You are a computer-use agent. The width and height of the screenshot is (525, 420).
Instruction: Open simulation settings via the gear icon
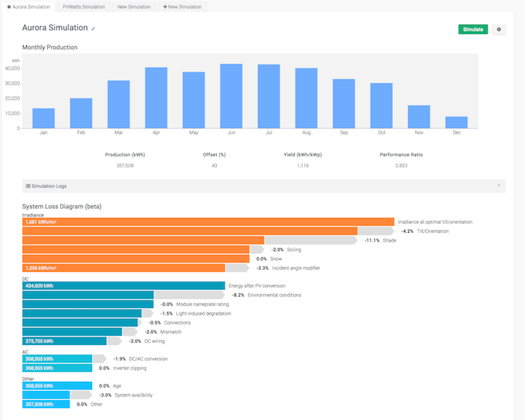[499, 30]
